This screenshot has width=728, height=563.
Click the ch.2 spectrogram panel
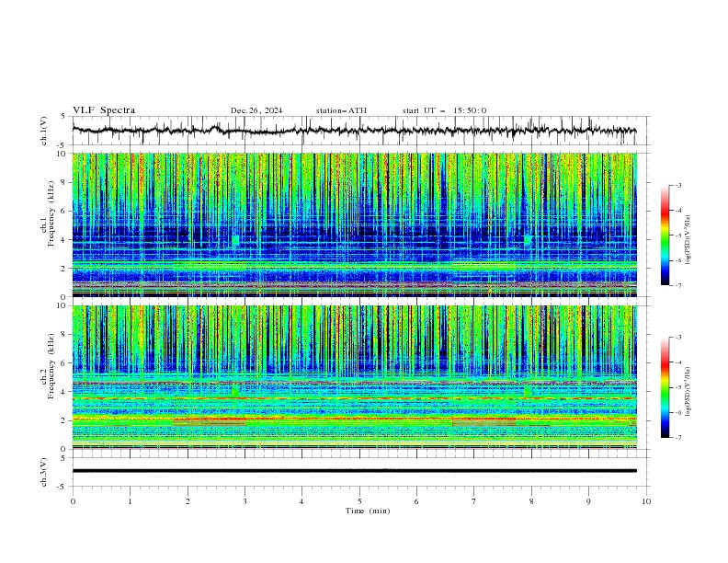coord(354,377)
